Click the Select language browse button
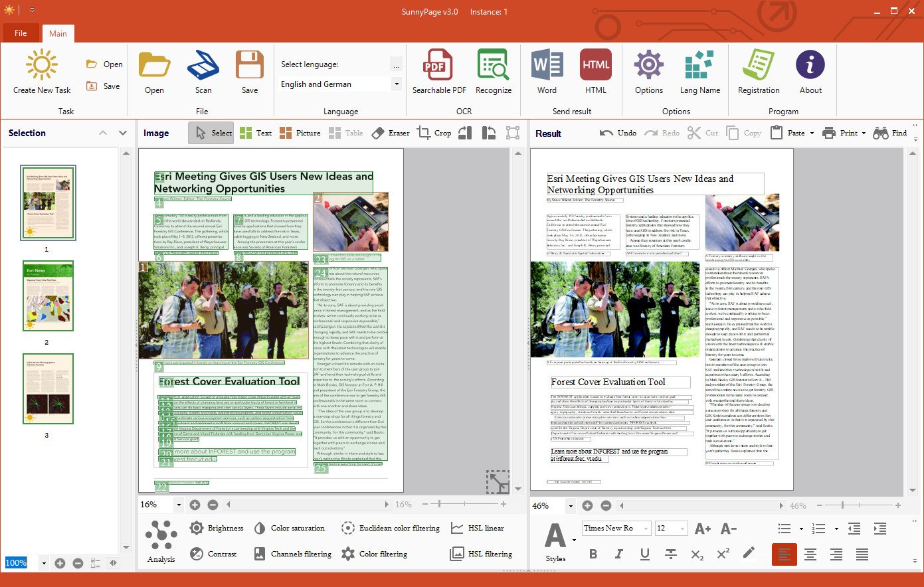924x587 pixels. click(x=397, y=64)
